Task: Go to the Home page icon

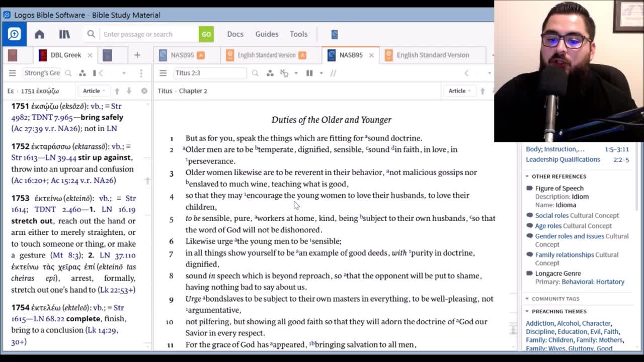Action: click(x=39, y=34)
